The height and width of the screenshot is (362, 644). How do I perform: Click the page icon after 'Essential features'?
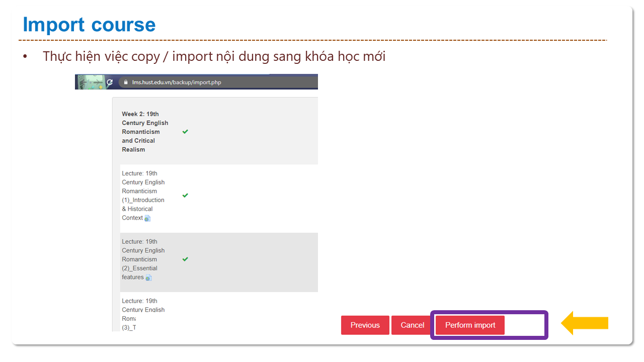(x=149, y=278)
